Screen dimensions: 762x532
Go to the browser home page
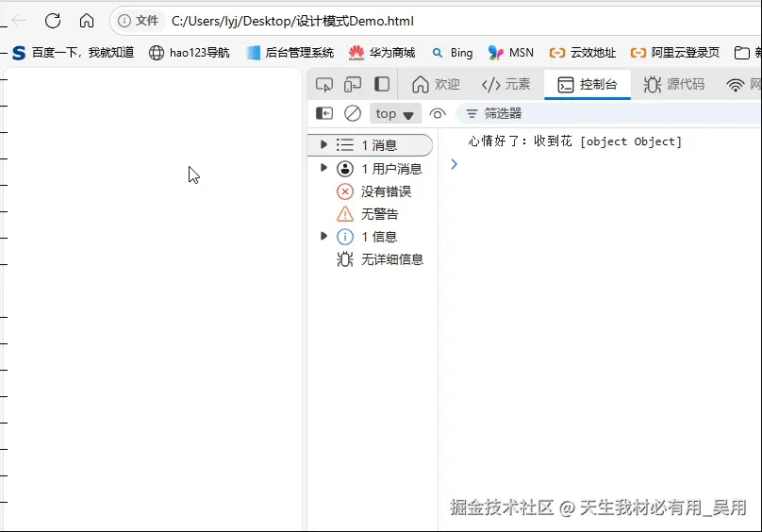coord(87,21)
